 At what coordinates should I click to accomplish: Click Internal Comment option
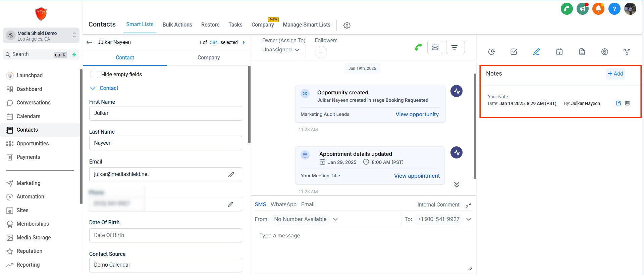click(x=438, y=205)
